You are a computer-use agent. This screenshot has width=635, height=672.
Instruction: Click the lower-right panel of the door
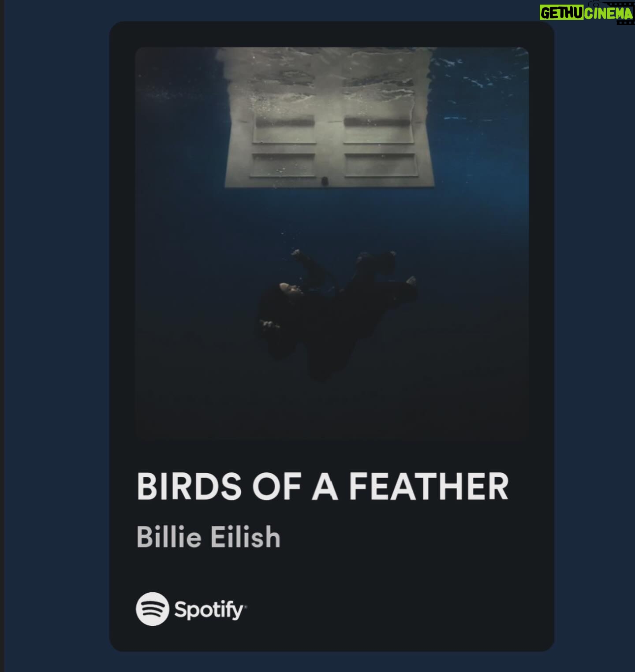click(x=380, y=165)
